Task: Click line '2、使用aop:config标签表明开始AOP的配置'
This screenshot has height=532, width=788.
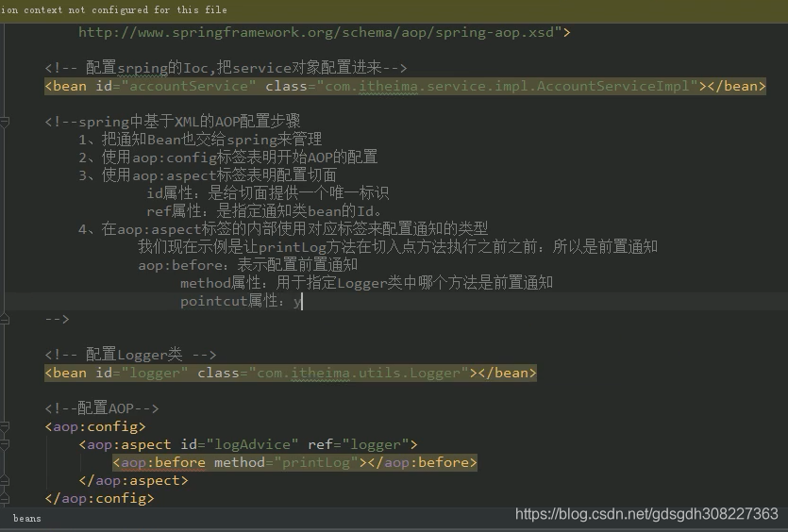Action: coord(227,158)
